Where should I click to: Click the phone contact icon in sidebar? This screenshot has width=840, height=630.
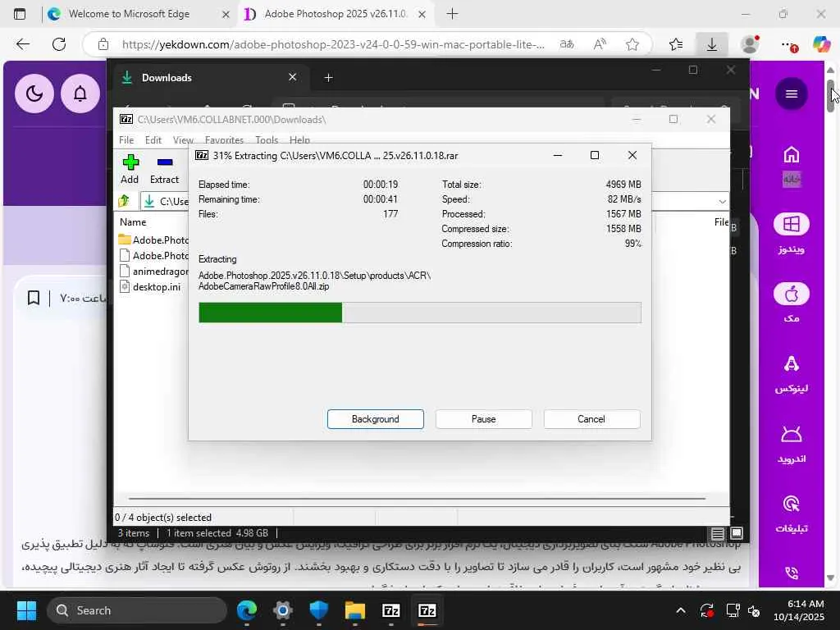pyautogui.click(x=792, y=573)
